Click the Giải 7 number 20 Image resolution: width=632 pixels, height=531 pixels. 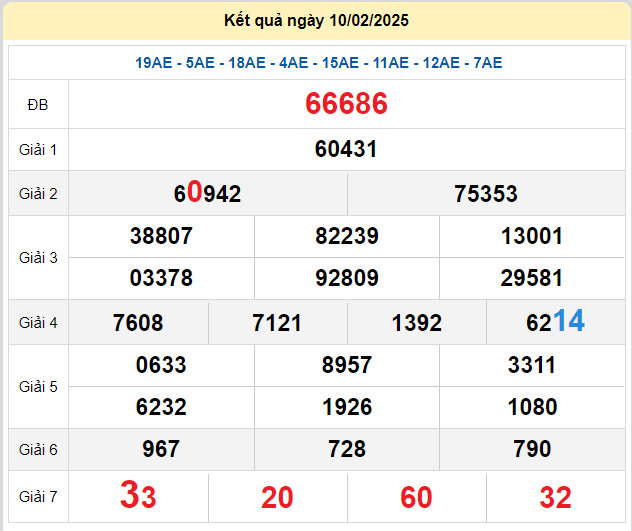point(277,498)
